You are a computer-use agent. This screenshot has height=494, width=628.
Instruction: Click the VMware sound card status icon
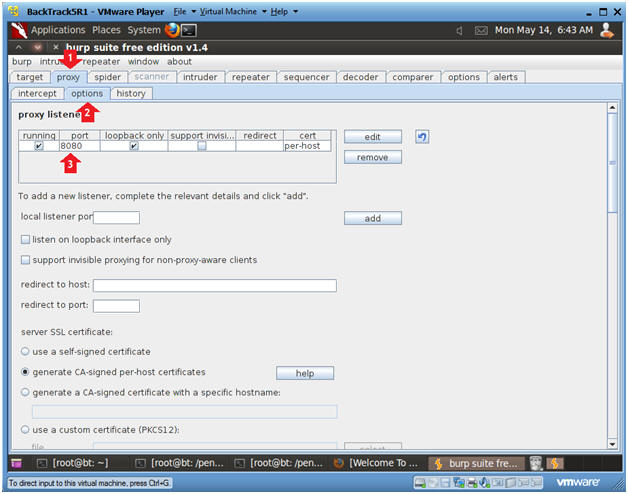(x=484, y=483)
